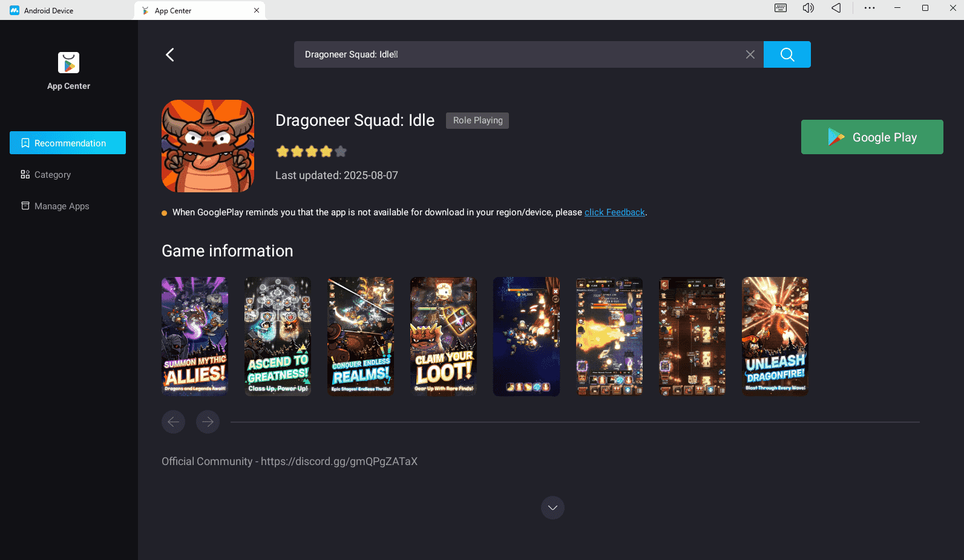Open the dark blue space battle screenshot
The image size is (964, 560).
(x=526, y=336)
